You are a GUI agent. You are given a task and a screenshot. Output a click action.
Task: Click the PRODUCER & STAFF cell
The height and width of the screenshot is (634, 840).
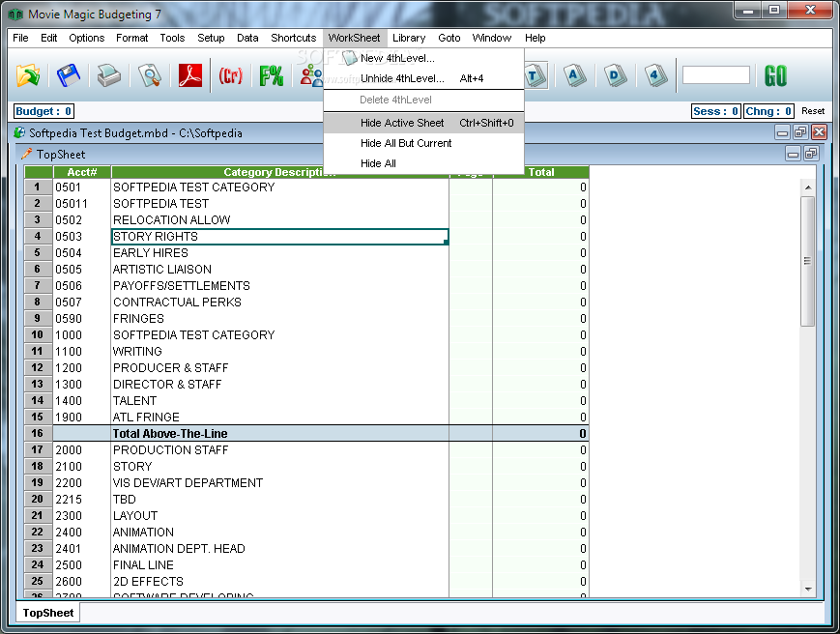[x=279, y=368]
